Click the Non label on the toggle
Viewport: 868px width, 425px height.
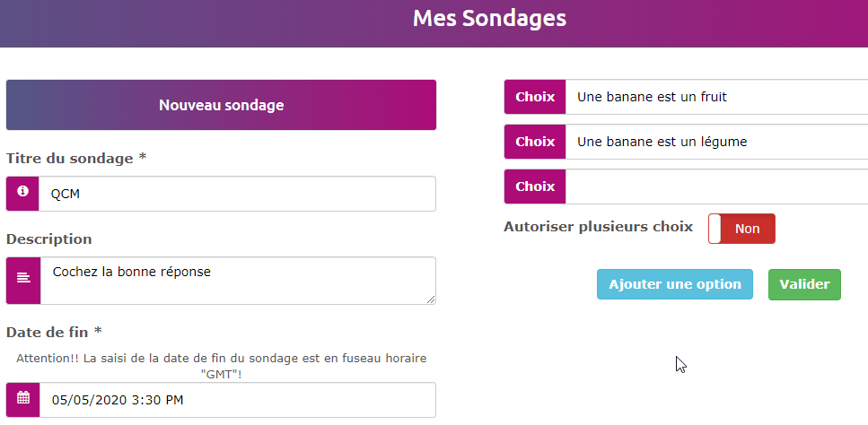coord(748,229)
